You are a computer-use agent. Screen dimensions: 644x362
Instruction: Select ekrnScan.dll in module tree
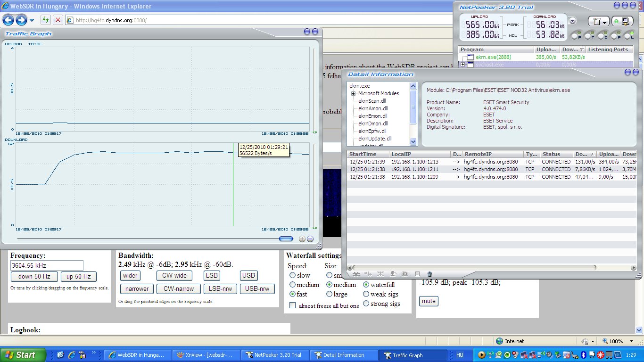[x=372, y=101]
